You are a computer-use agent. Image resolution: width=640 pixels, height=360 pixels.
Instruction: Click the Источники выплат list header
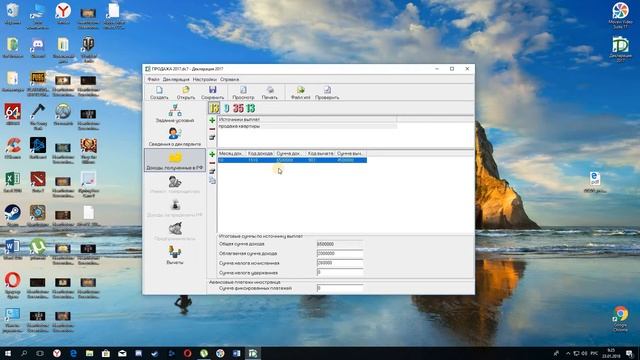coord(307,120)
